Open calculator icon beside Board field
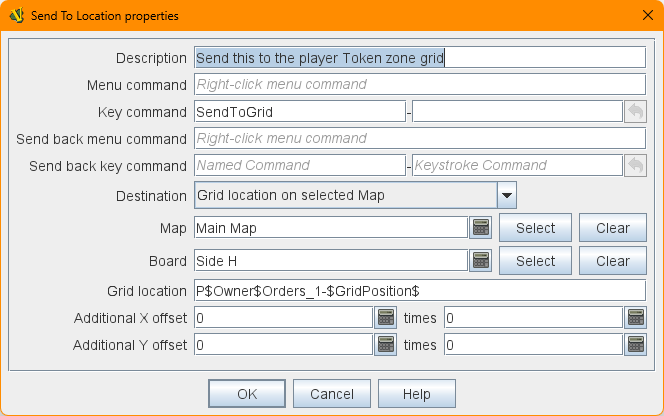The height and width of the screenshot is (416, 664). point(481,261)
